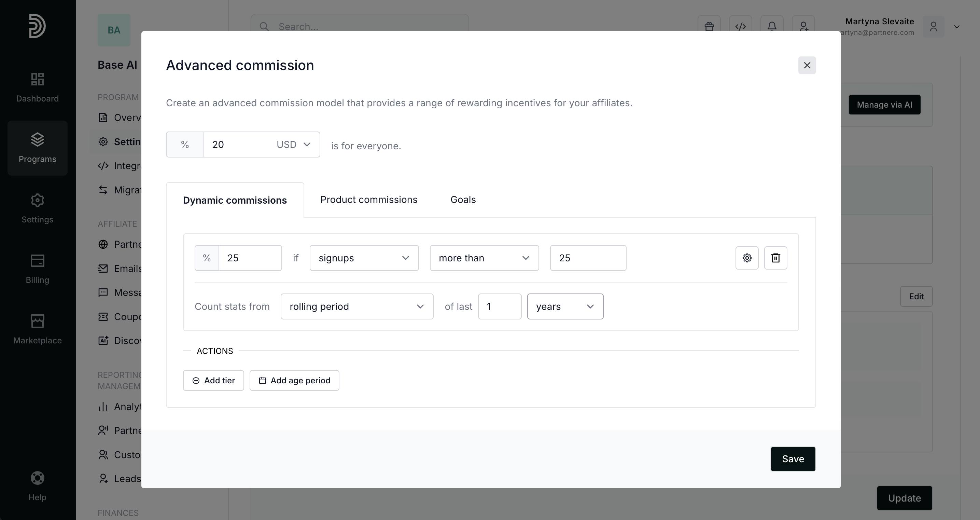This screenshot has height=520, width=980.
Task: Open the tier settings gear icon
Action: [x=747, y=258]
